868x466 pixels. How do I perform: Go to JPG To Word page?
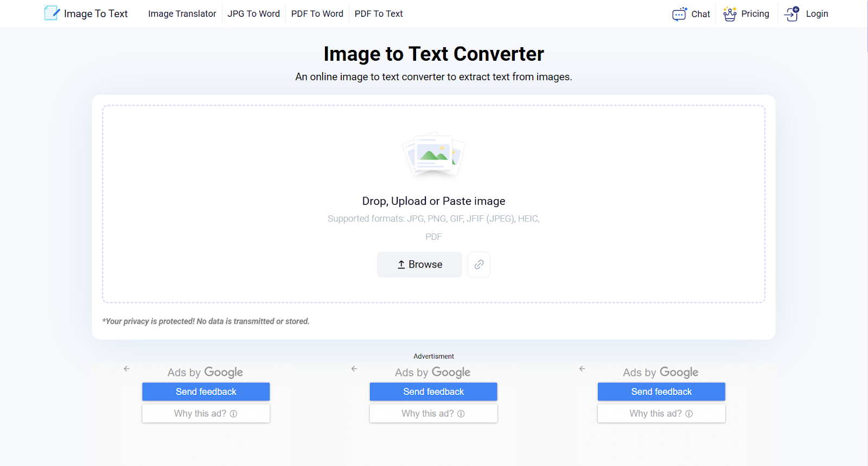[x=253, y=14]
